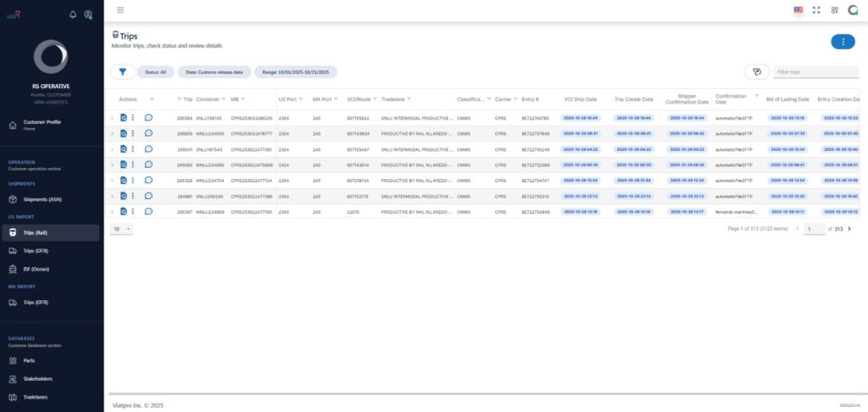Open the US flag language selector
The image size is (868, 412).
[798, 10]
